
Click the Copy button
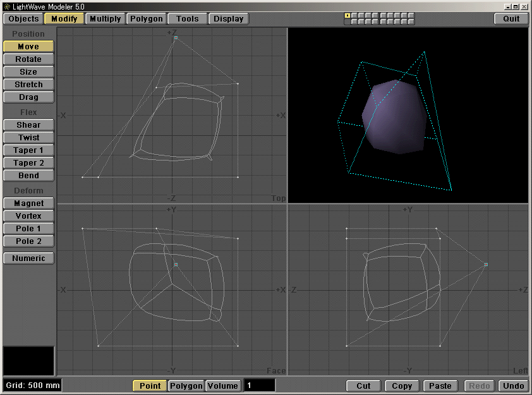401,386
